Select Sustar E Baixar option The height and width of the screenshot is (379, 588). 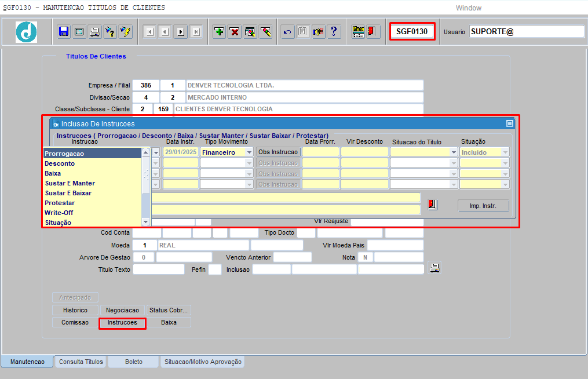coord(92,193)
